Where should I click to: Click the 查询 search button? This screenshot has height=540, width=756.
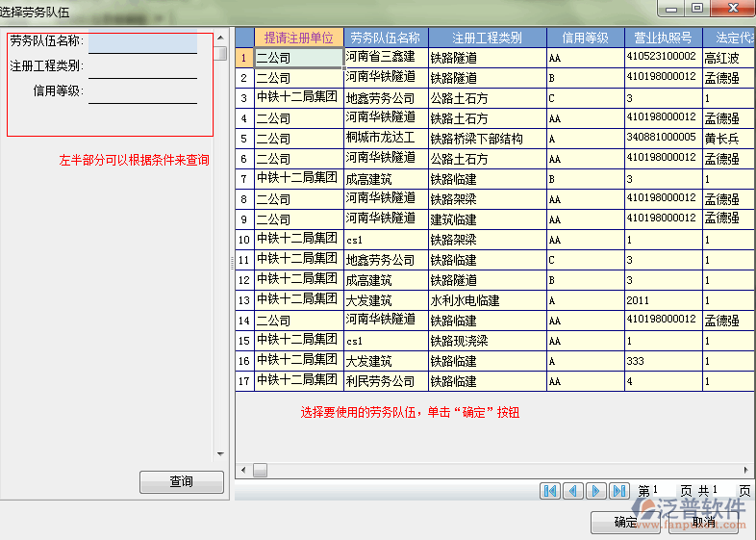[182, 481]
